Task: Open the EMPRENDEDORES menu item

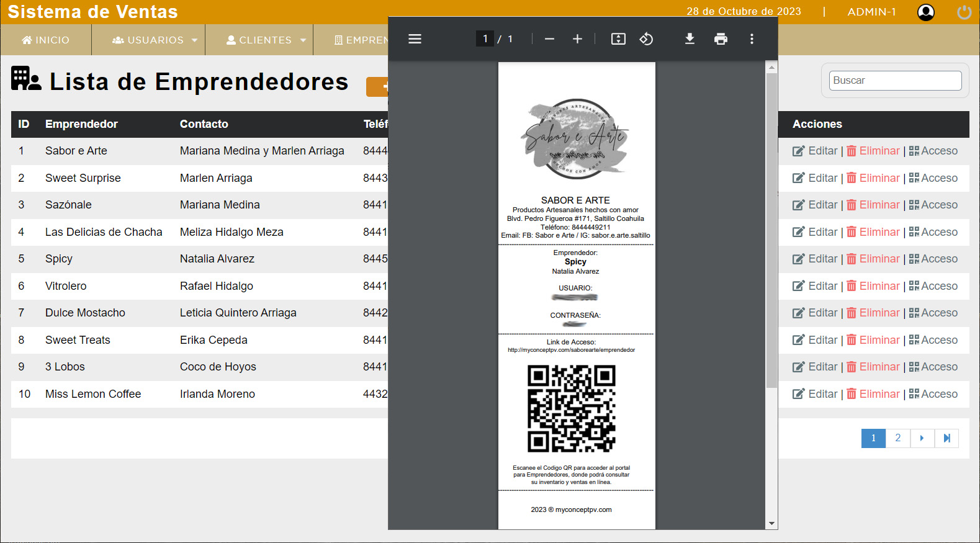Action: tap(361, 40)
